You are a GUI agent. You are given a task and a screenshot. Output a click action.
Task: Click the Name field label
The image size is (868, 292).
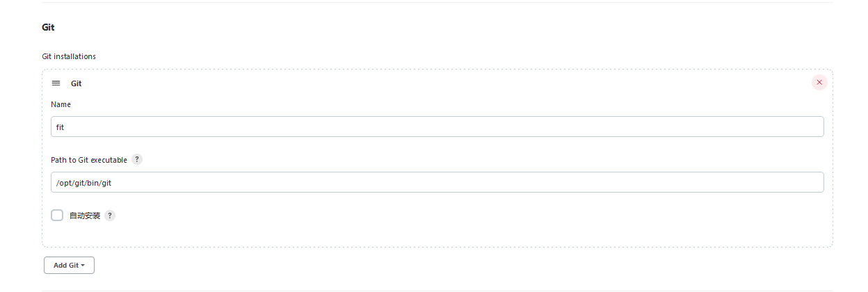[61, 104]
